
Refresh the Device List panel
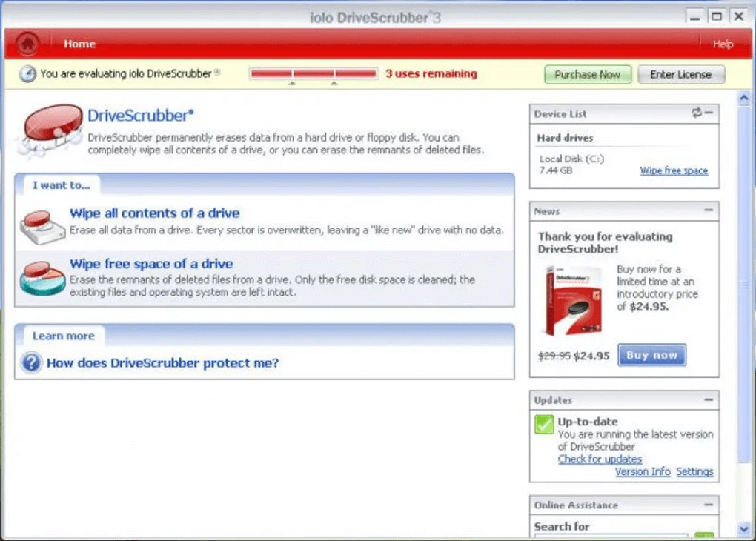pyautogui.click(x=697, y=113)
